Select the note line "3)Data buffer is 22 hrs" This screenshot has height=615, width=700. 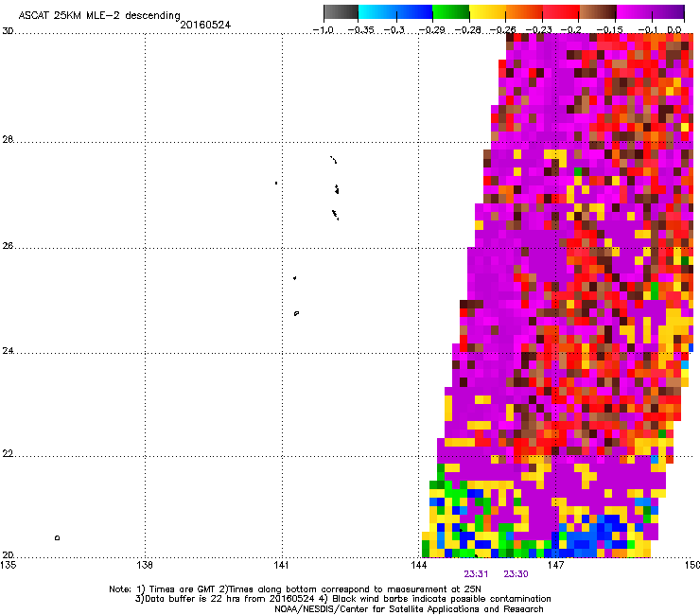pyautogui.click(x=342, y=599)
